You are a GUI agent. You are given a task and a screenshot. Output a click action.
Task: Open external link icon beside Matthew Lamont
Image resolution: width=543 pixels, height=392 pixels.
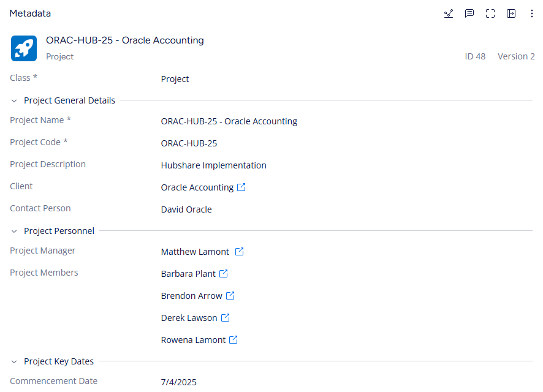239,252
